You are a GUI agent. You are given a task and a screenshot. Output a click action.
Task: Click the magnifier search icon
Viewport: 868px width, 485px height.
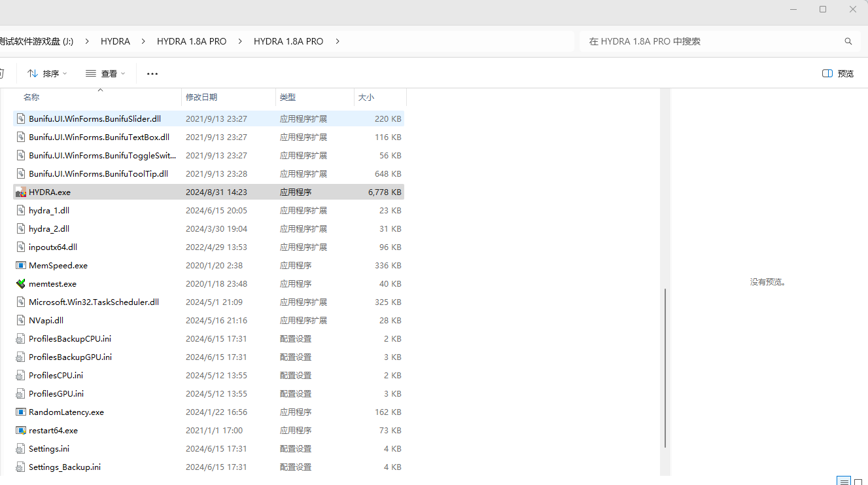pos(848,41)
